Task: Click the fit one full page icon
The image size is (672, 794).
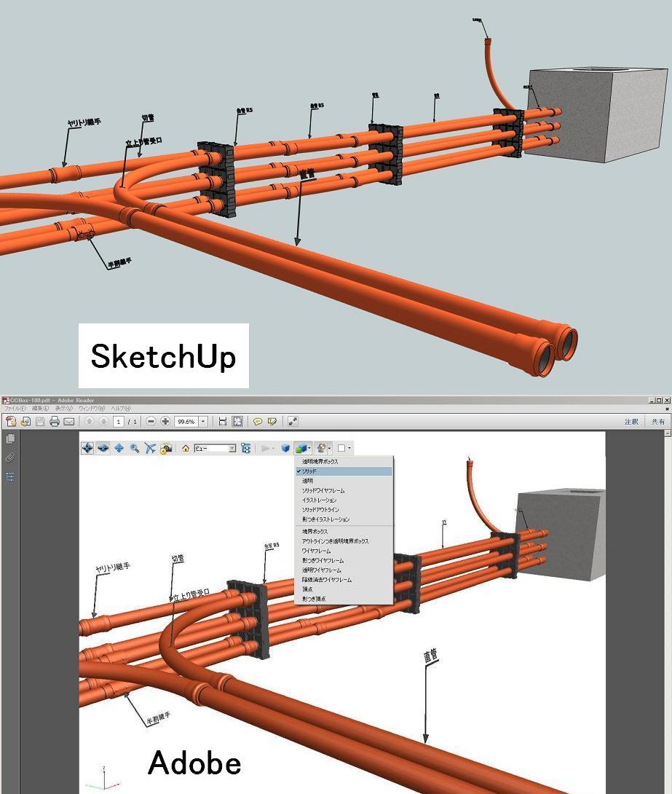Action: pyautogui.click(x=237, y=421)
